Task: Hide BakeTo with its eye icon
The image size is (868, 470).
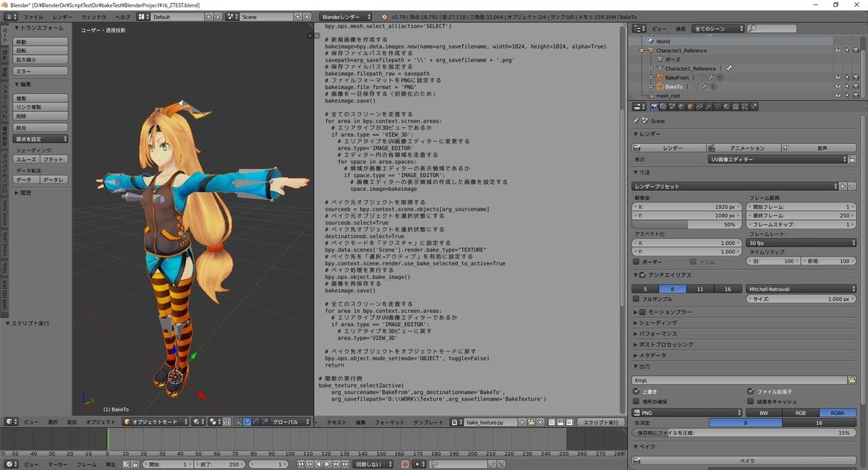Action: coord(838,86)
